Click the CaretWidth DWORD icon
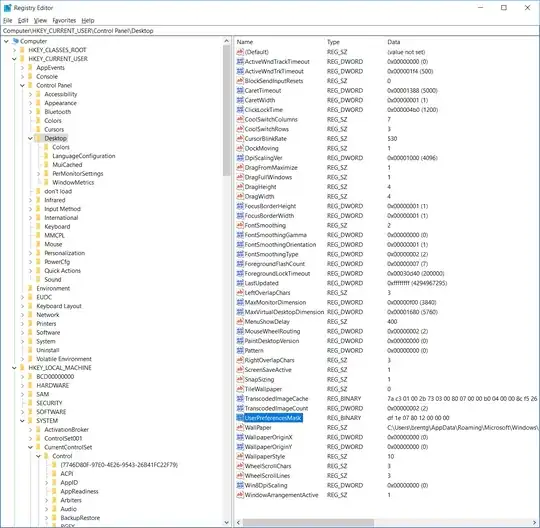Screen dimensions: 540x528 [x=240, y=100]
